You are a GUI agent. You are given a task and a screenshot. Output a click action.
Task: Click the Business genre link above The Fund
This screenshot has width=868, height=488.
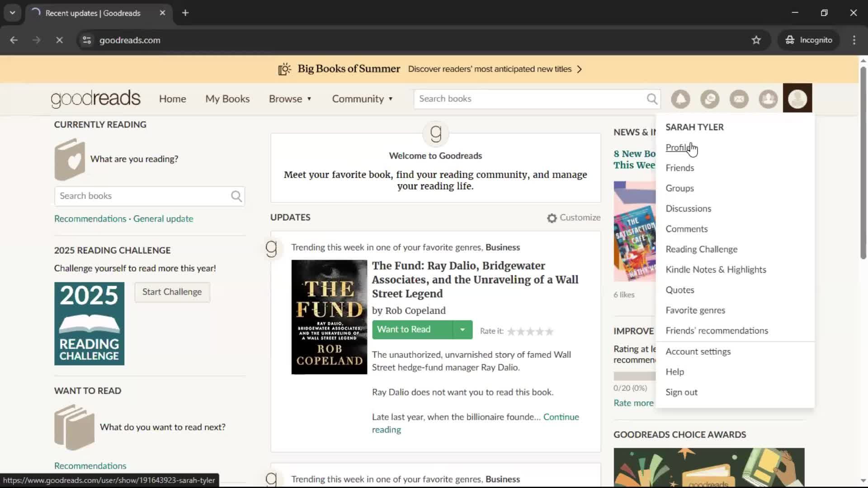503,248
